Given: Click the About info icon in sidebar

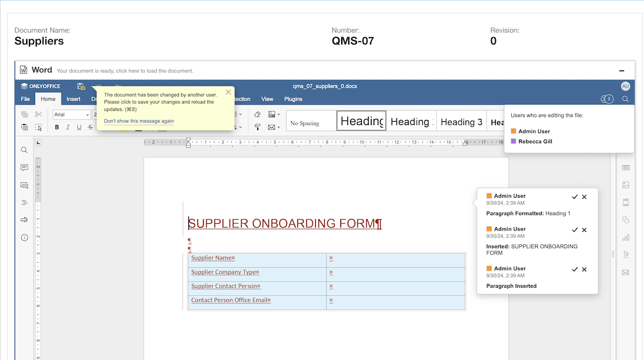Looking at the screenshot, I should [24, 238].
